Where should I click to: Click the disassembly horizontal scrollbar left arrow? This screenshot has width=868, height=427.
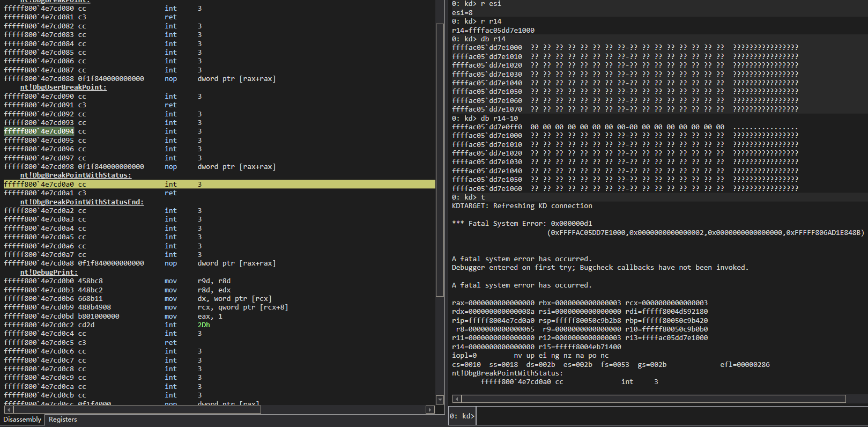click(8, 409)
